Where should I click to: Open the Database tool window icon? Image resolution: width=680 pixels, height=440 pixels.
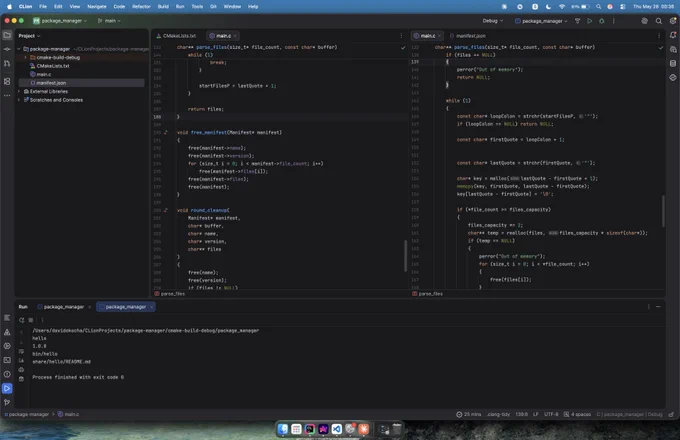673,64
